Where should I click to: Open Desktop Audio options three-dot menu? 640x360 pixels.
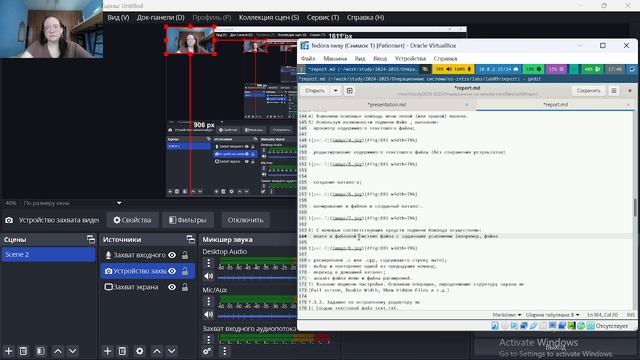(x=209, y=263)
